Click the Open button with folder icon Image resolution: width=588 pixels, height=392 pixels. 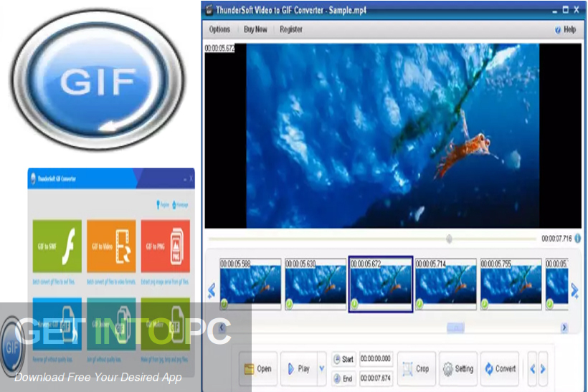point(258,369)
